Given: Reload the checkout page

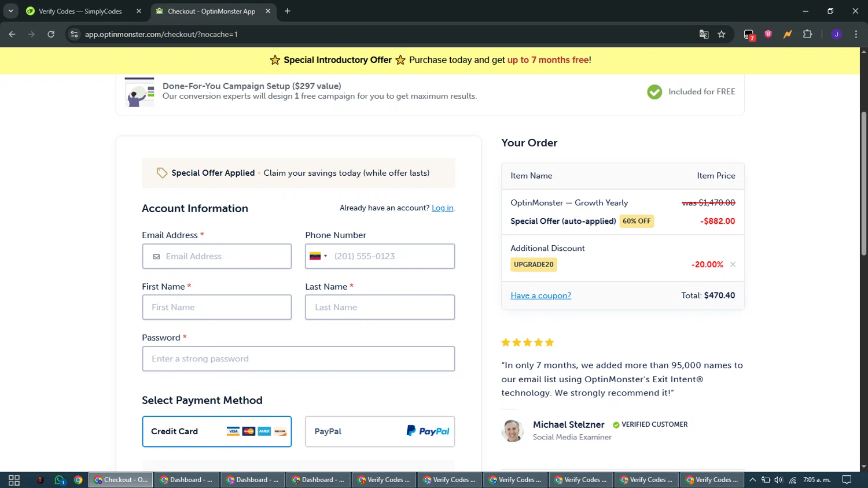Looking at the screenshot, I should [51, 34].
